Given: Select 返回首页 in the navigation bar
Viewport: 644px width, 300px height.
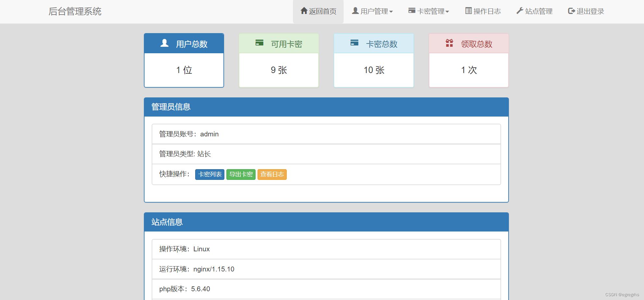Looking at the screenshot, I should 318,11.
